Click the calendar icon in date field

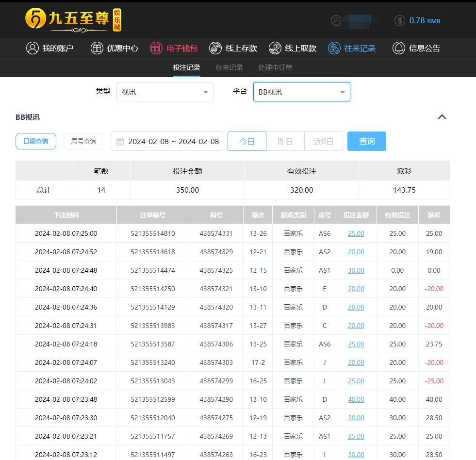120,142
